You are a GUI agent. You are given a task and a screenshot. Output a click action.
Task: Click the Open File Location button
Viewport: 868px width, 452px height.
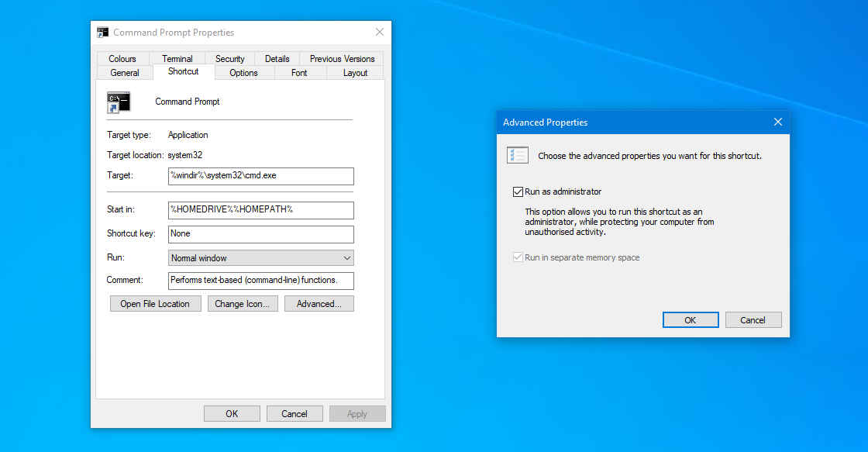(x=156, y=304)
